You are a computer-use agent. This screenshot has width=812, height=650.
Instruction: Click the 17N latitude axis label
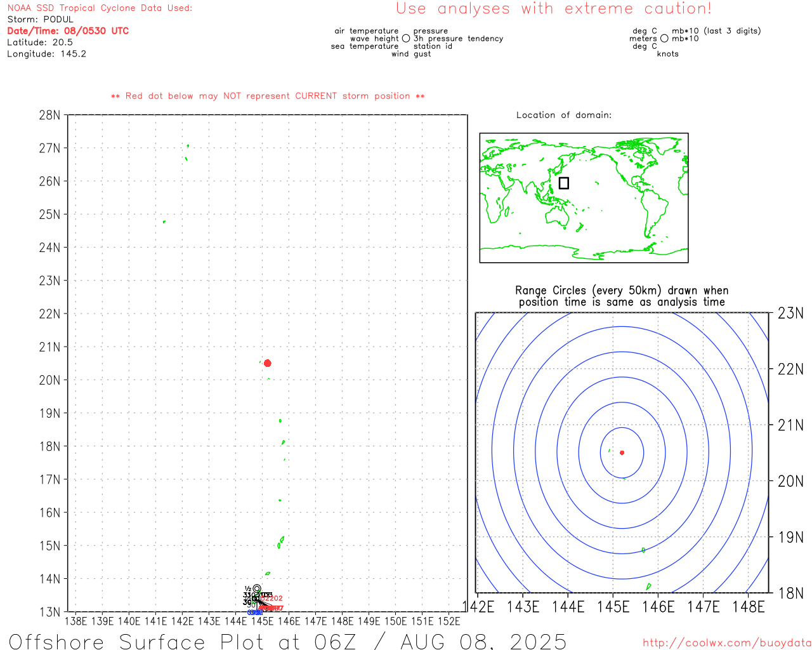click(49, 480)
